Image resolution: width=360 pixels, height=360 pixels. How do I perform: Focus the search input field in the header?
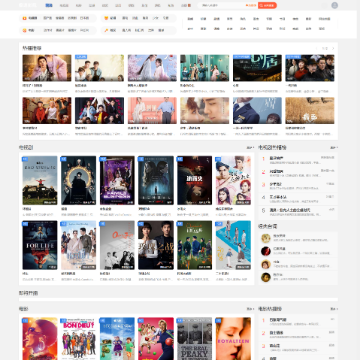click(222, 5)
